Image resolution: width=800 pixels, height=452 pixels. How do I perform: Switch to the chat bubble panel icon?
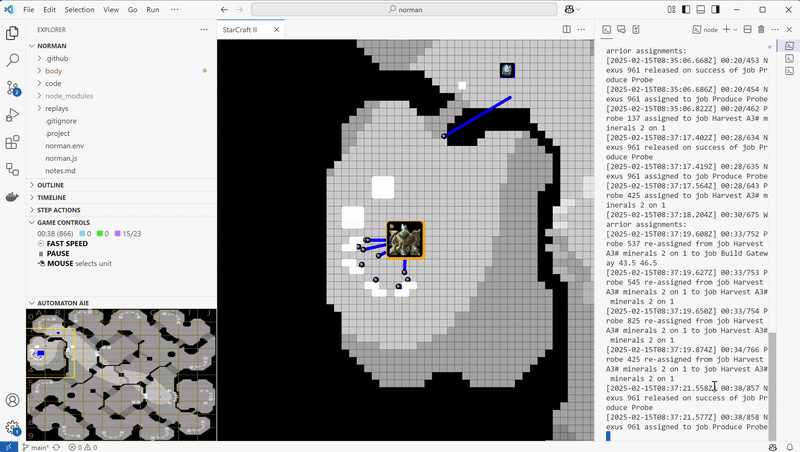621,30
